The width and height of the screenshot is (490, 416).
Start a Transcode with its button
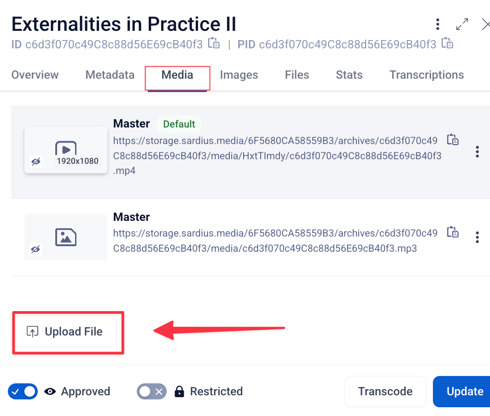point(385,391)
